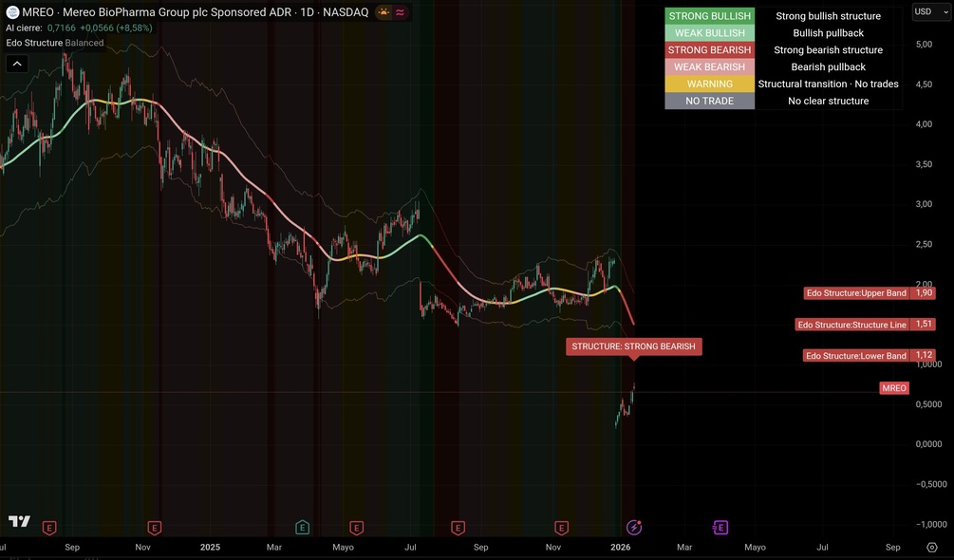Viewport: 954px width, 560px height.
Task: Click the red STRONG BEARISH legend swatch
Action: coord(709,50)
